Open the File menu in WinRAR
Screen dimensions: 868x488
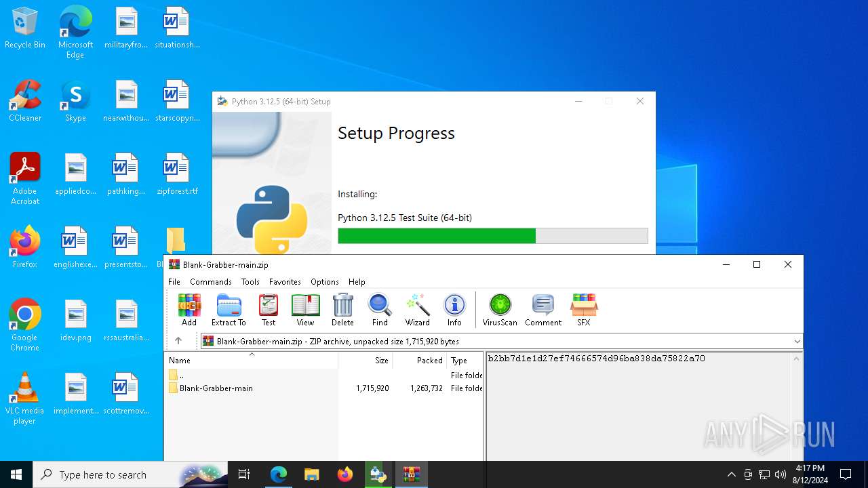(174, 282)
